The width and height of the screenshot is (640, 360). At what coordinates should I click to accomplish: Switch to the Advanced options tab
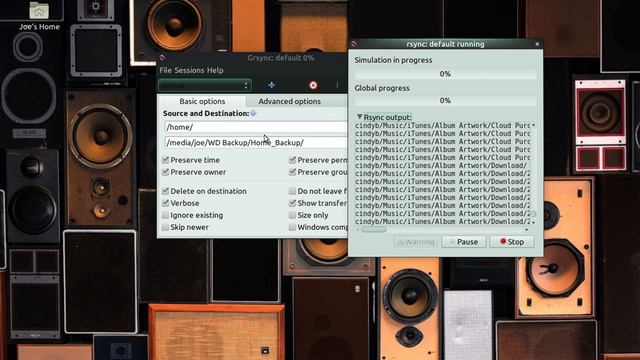tap(289, 101)
